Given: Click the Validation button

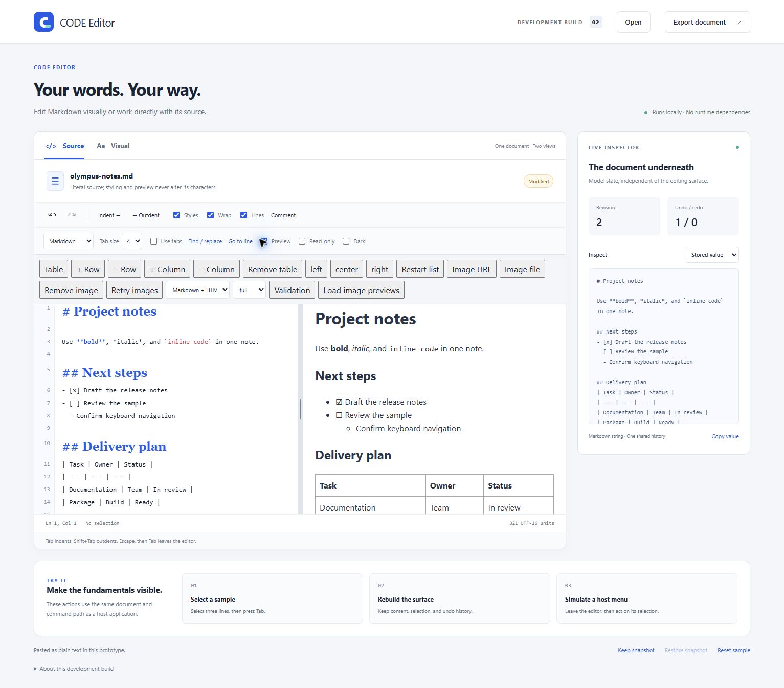Looking at the screenshot, I should click(x=292, y=290).
